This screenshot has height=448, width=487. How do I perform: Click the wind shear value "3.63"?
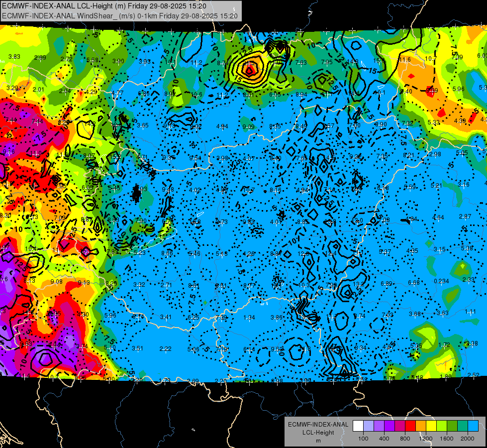[443, 313]
